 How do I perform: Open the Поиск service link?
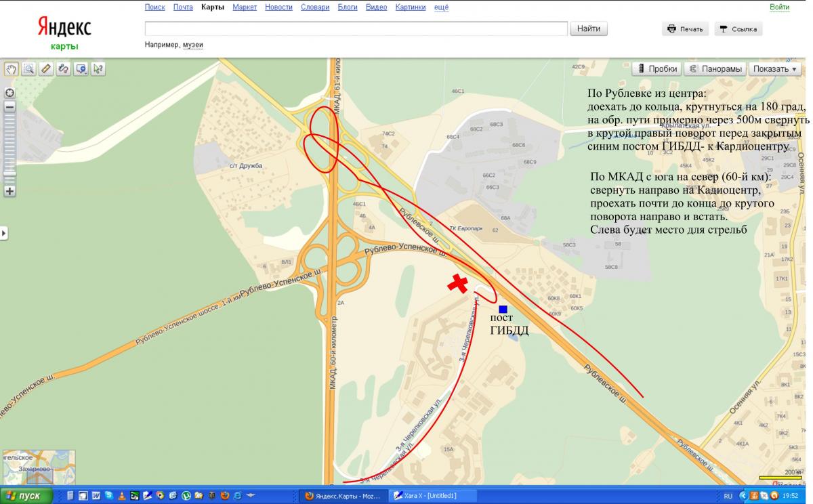[x=155, y=7]
